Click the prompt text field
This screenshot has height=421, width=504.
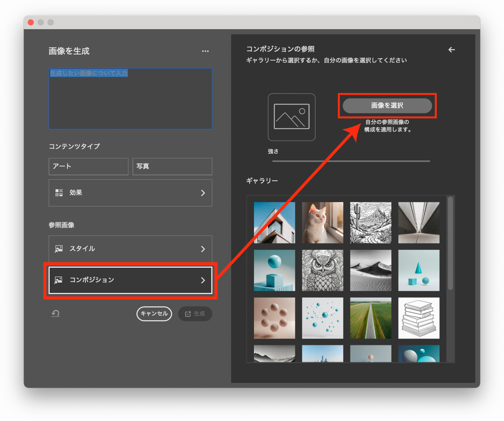(130, 99)
